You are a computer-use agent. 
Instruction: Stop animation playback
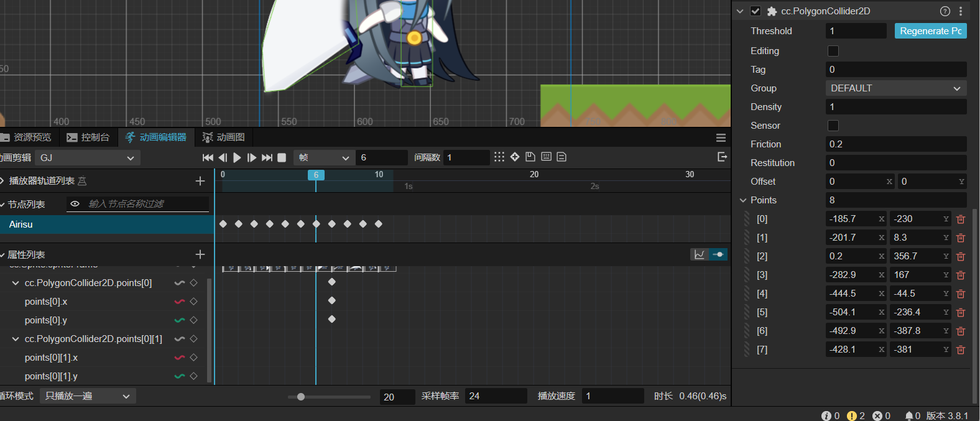point(282,158)
